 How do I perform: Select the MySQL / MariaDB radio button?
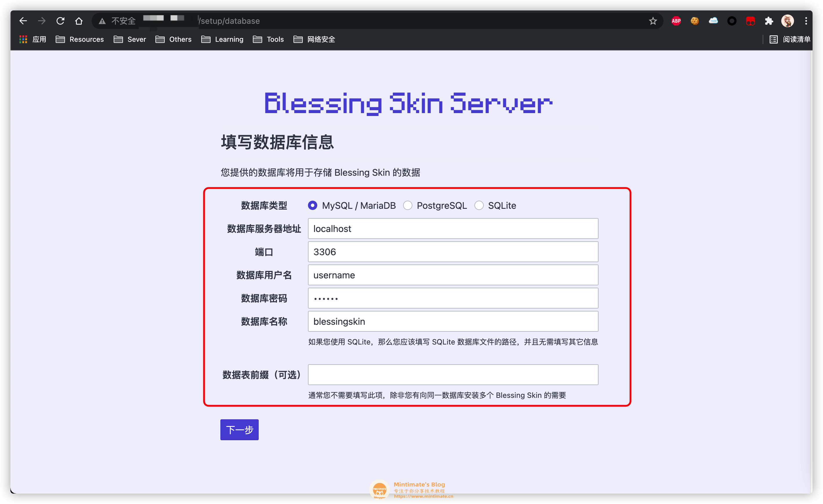[312, 205]
